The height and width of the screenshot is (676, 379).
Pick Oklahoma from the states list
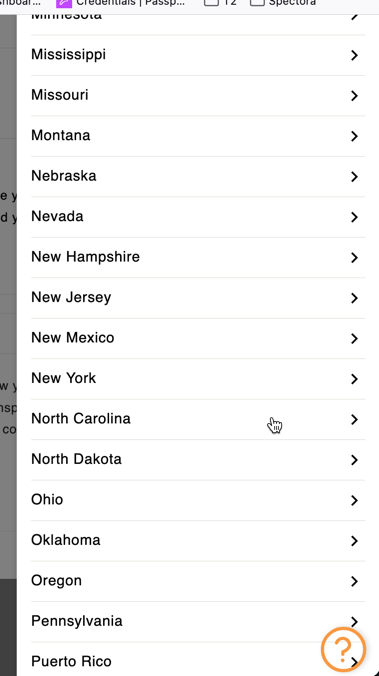[x=198, y=541]
